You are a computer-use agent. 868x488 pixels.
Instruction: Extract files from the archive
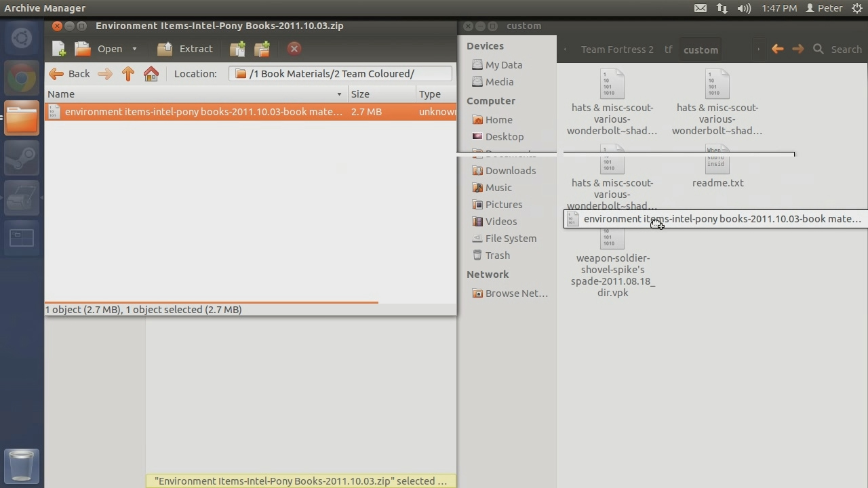pos(185,49)
